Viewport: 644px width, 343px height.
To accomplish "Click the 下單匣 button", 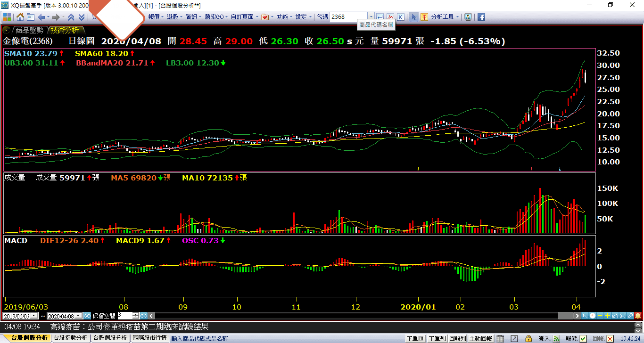I will tap(415, 338).
